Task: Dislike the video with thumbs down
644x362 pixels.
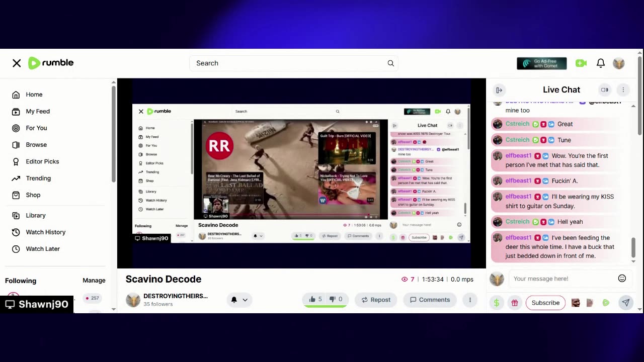Action: pos(336,299)
